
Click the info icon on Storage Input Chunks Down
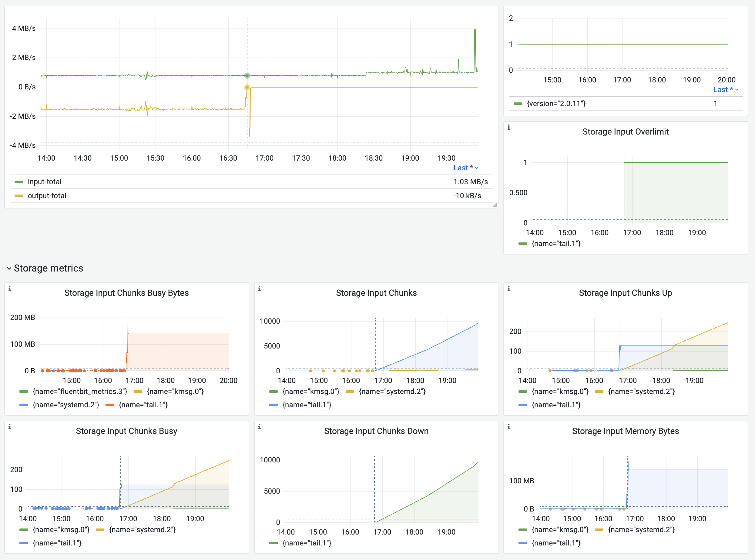pos(260,427)
